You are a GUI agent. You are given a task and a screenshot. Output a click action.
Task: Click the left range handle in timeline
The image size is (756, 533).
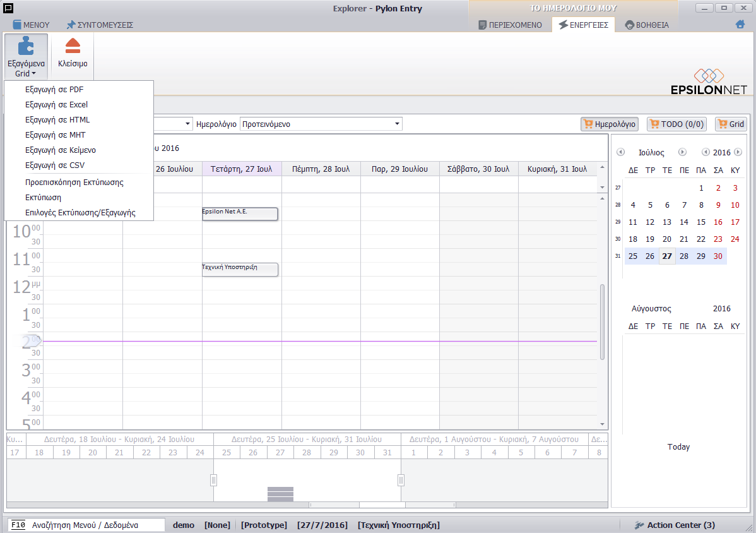tap(213, 480)
